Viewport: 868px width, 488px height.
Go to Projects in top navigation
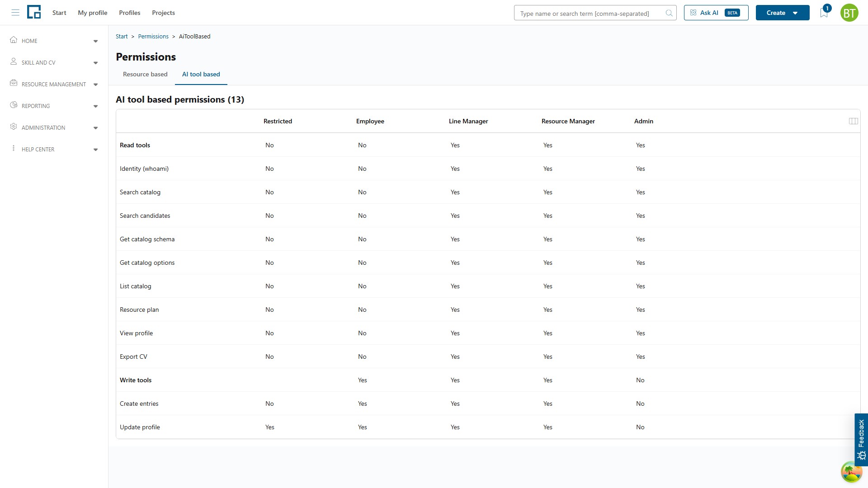click(164, 13)
